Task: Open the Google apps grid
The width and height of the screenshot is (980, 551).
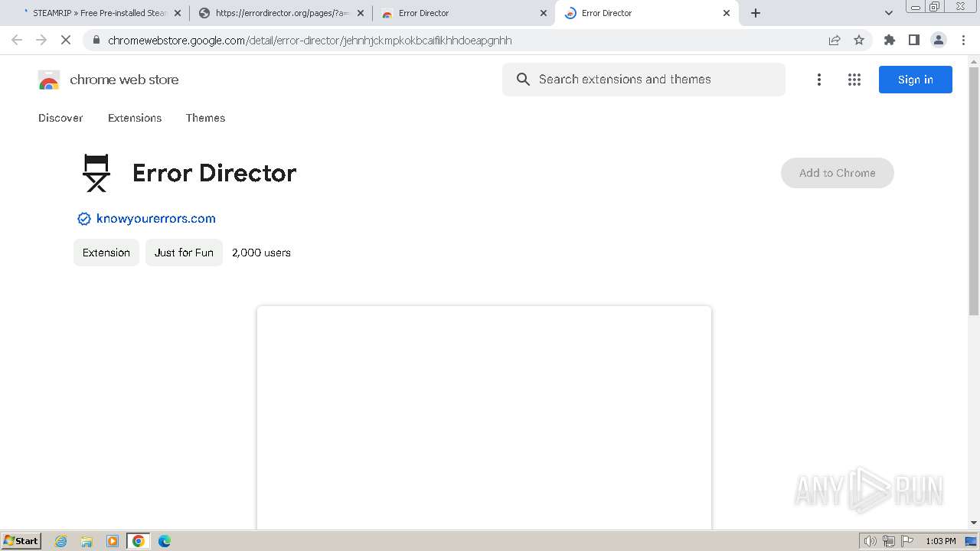Action: pos(854,80)
